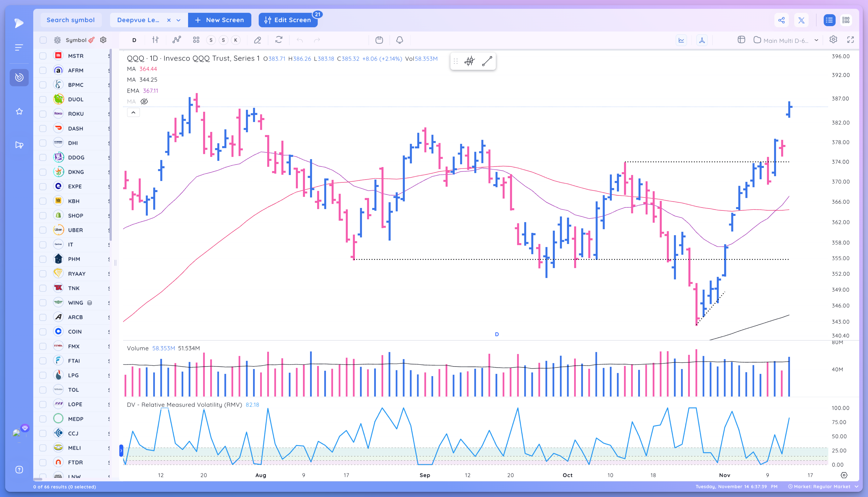The image size is (868, 497).
Task: Click the undo arrow in chart toolbar
Action: point(300,40)
